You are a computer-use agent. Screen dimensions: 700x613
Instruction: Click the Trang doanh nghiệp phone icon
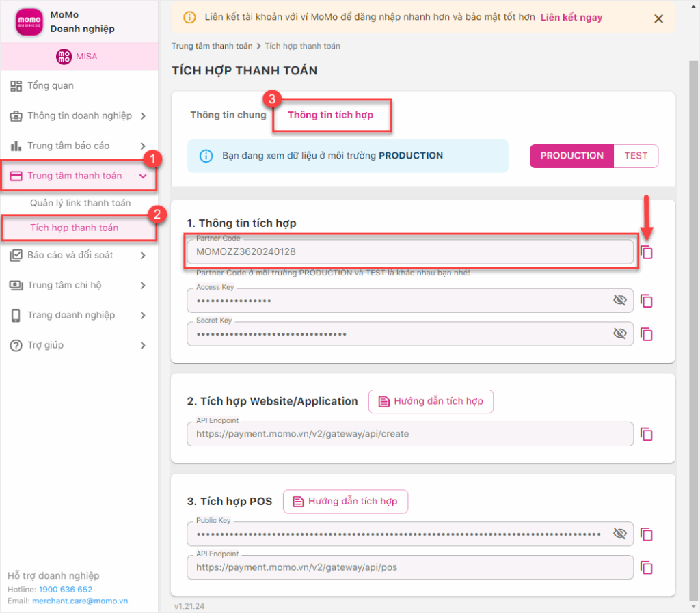[16, 316]
